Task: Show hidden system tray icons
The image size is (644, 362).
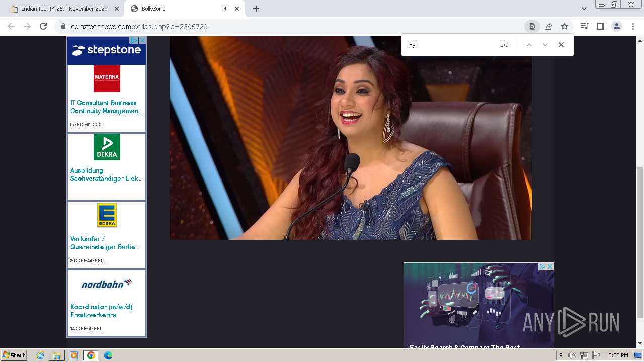Action: pos(561,355)
